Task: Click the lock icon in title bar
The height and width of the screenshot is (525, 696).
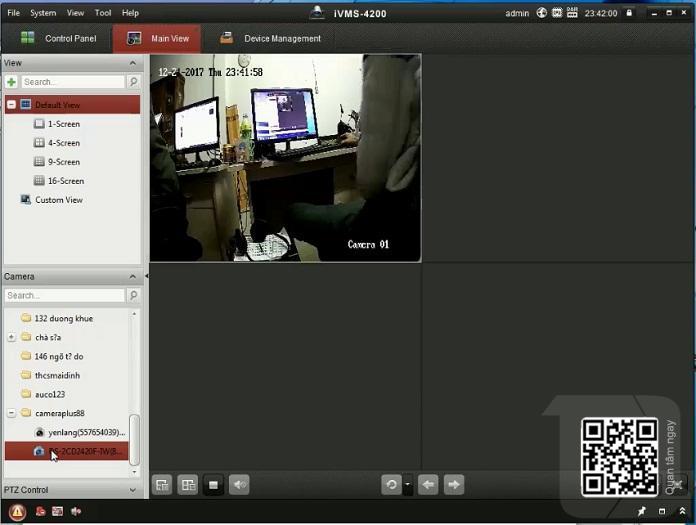Action: tap(629, 12)
